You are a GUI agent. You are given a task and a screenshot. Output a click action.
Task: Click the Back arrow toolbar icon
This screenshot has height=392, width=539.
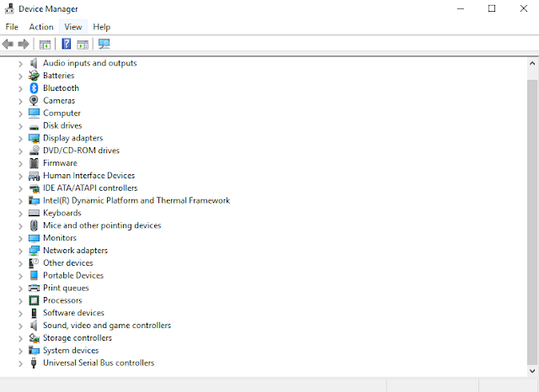pos(8,44)
